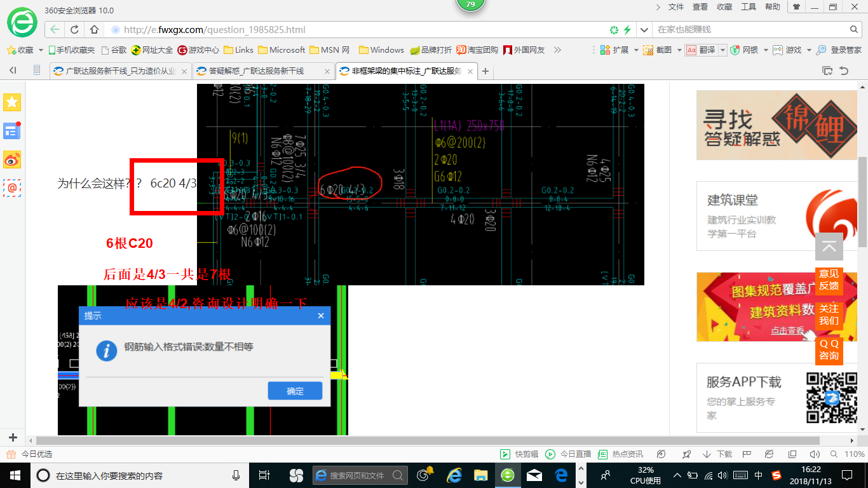Expand the address bar history dropdown arrow
Viewport: 868px width, 488px height.
pos(645,30)
